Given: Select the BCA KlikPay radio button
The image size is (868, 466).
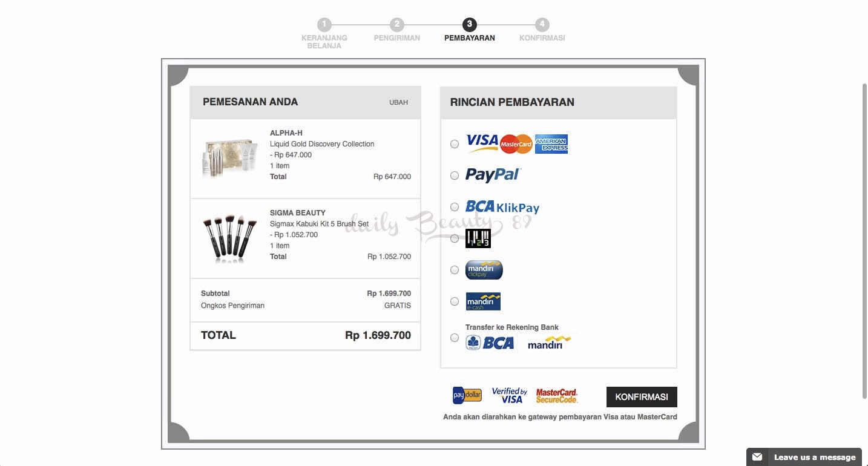Looking at the screenshot, I should [455, 207].
